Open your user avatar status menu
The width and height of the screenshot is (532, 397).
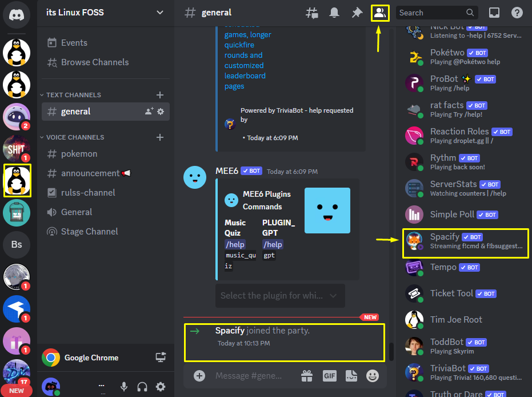[x=51, y=387]
